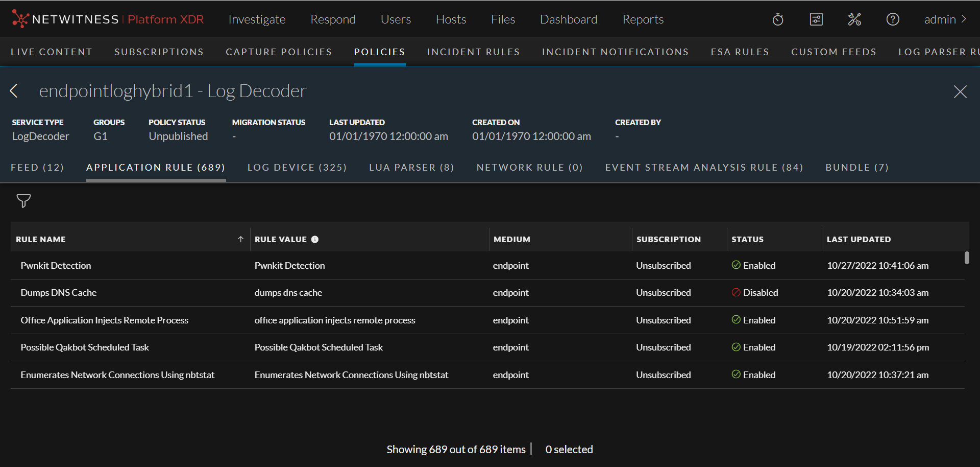This screenshot has width=980, height=467.
Task: Open the filter icon above the rules table
Action: pyautogui.click(x=23, y=201)
